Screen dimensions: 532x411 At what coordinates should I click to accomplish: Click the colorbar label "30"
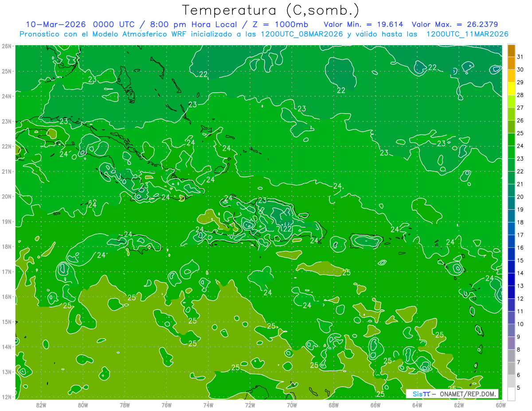pyautogui.click(x=520, y=70)
